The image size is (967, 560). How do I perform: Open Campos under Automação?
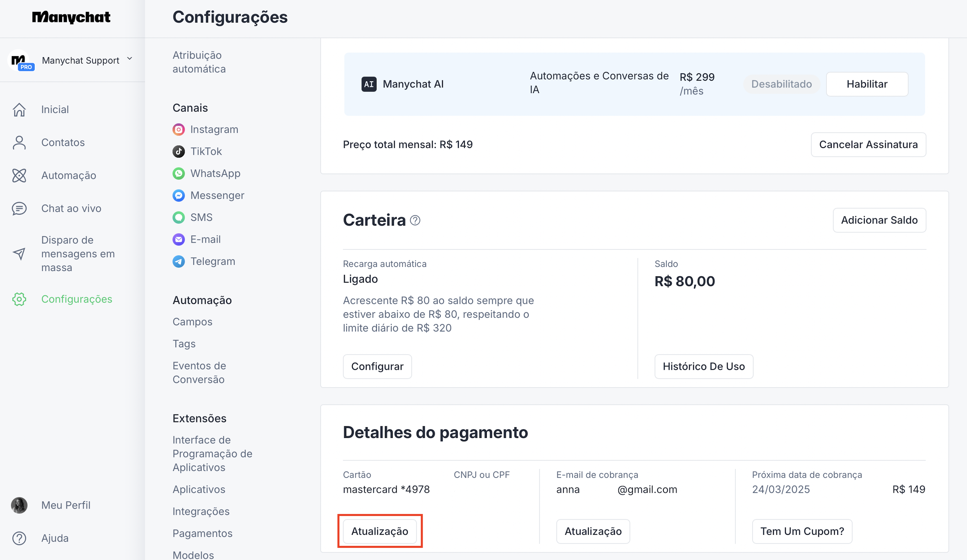click(192, 322)
